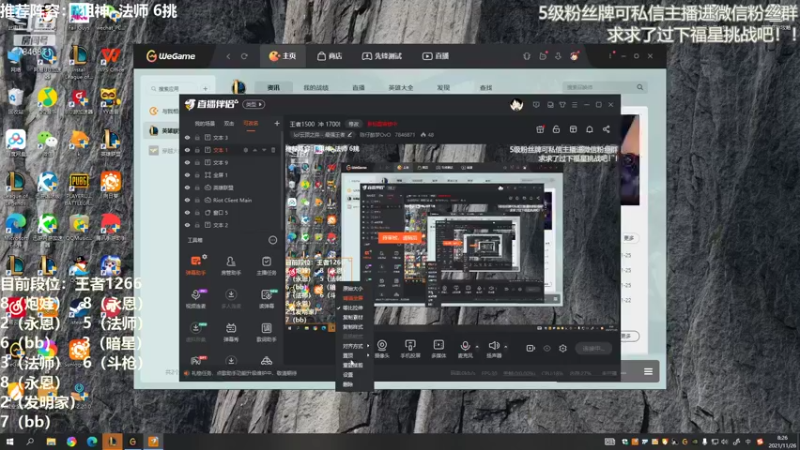Open the 弹幕秀 danmaku show tool
The width and height of the screenshot is (800, 450).
click(231, 332)
